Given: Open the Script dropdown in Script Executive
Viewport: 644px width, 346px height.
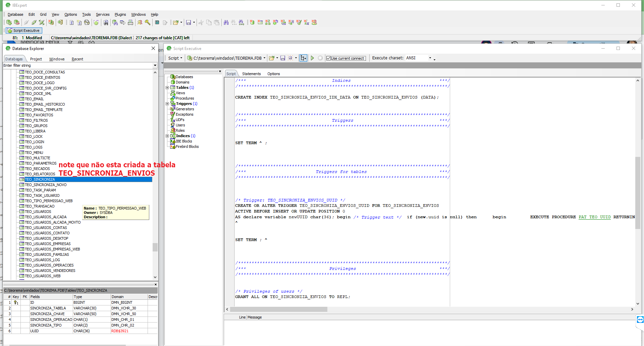Looking at the screenshot, I should [175, 58].
